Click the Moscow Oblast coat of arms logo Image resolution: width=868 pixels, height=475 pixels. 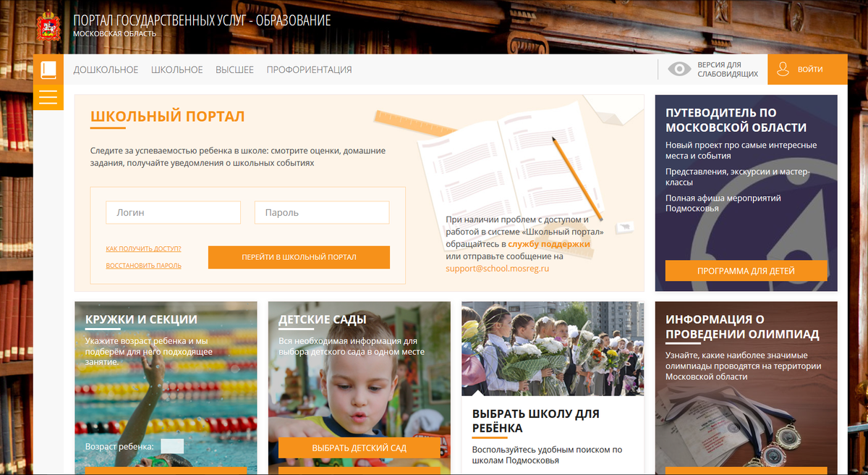coord(48,25)
